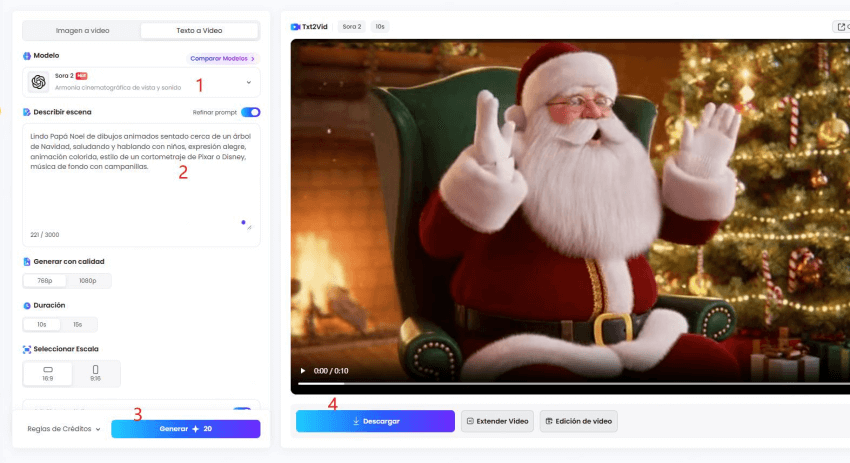Image resolution: width=850 pixels, height=463 pixels.
Task: Download the video with Descargar
Action: pyautogui.click(x=375, y=421)
